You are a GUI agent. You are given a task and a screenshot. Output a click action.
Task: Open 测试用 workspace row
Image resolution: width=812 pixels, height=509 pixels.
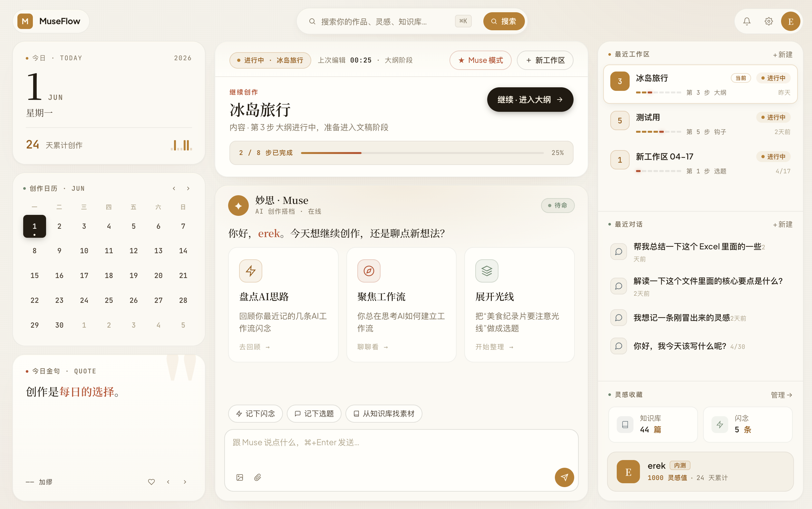tap(700, 124)
